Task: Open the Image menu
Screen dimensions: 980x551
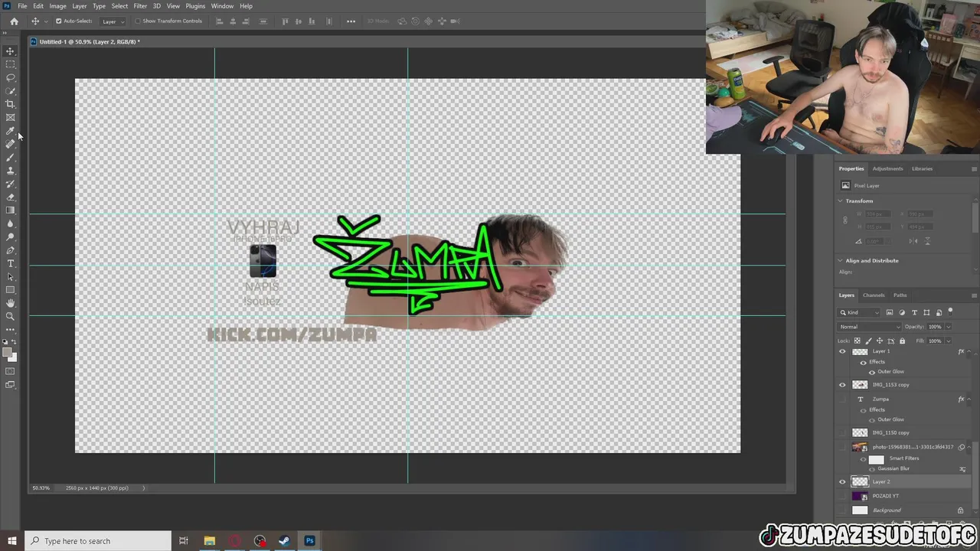Action: coord(58,6)
